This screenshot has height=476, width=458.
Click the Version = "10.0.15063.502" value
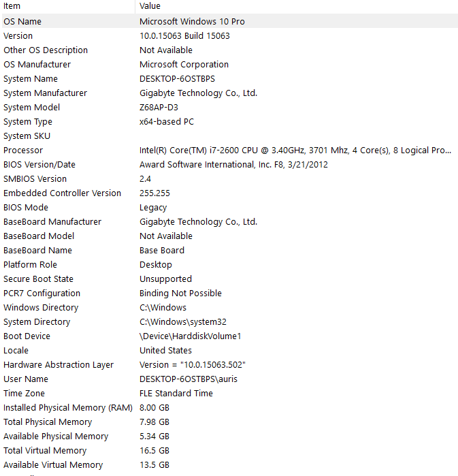click(193, 364)
